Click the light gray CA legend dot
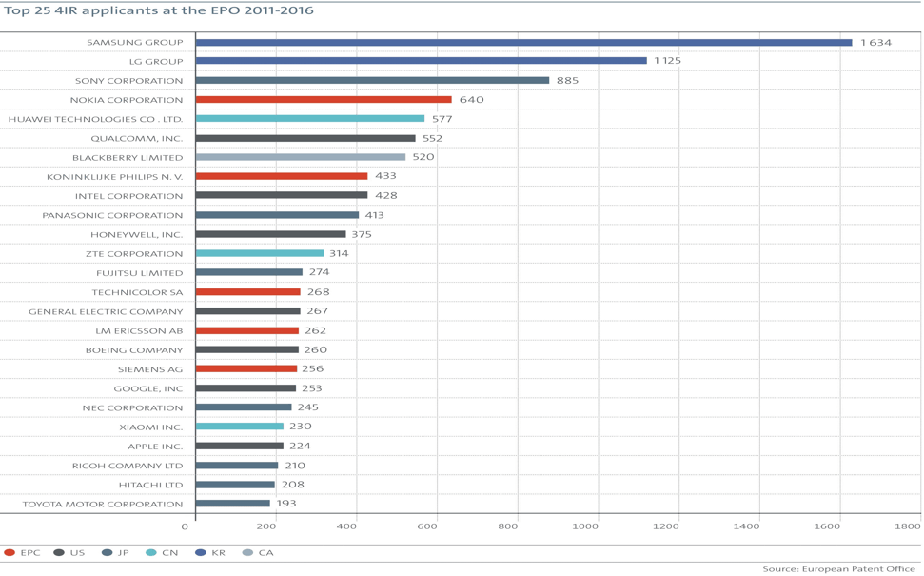 pos(248,553)
